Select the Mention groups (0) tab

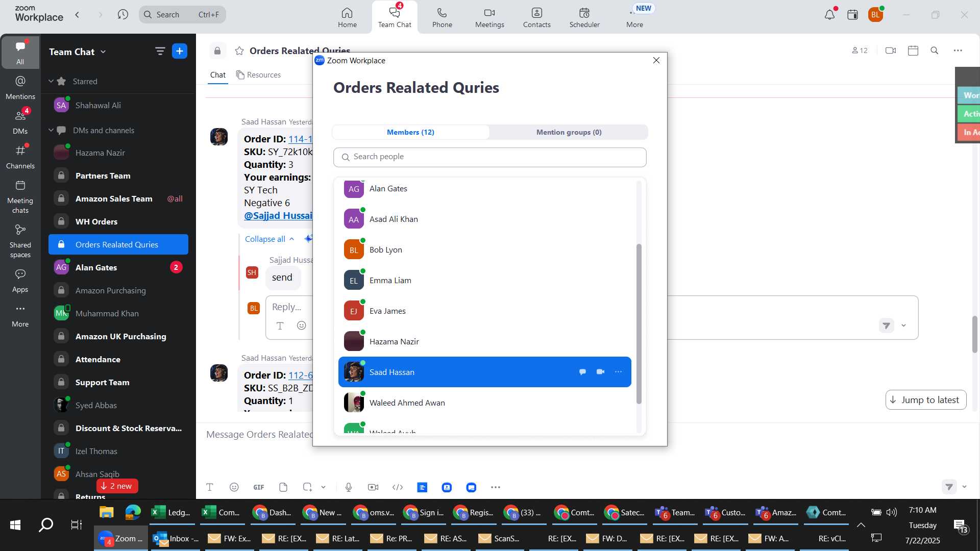pyautogui.click(x=569, y=132)
